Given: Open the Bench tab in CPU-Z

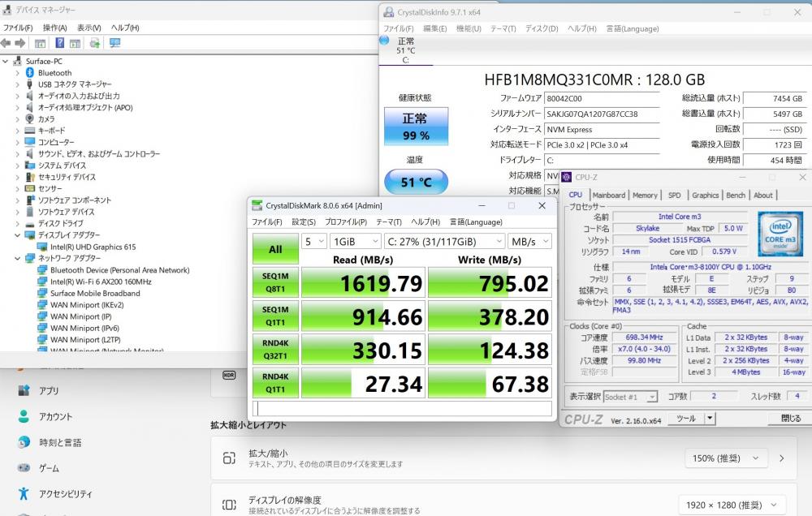Looking at the screenshot, I should (736, 195).
